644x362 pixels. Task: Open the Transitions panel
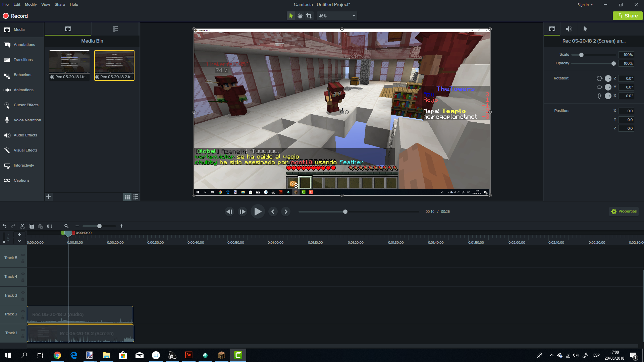coord(22,60)
